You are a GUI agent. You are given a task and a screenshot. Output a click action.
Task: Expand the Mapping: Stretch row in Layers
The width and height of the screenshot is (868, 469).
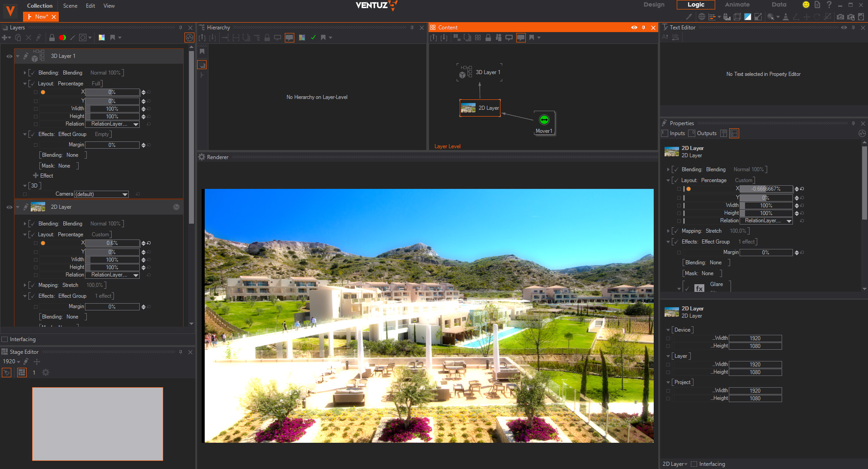pyautogui.click(x=25, y=285)
